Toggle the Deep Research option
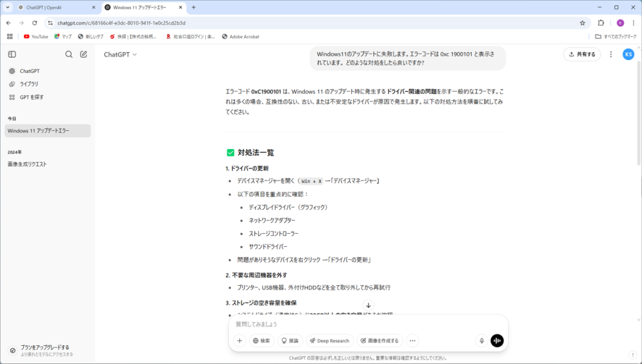 (x=330, y=341)
